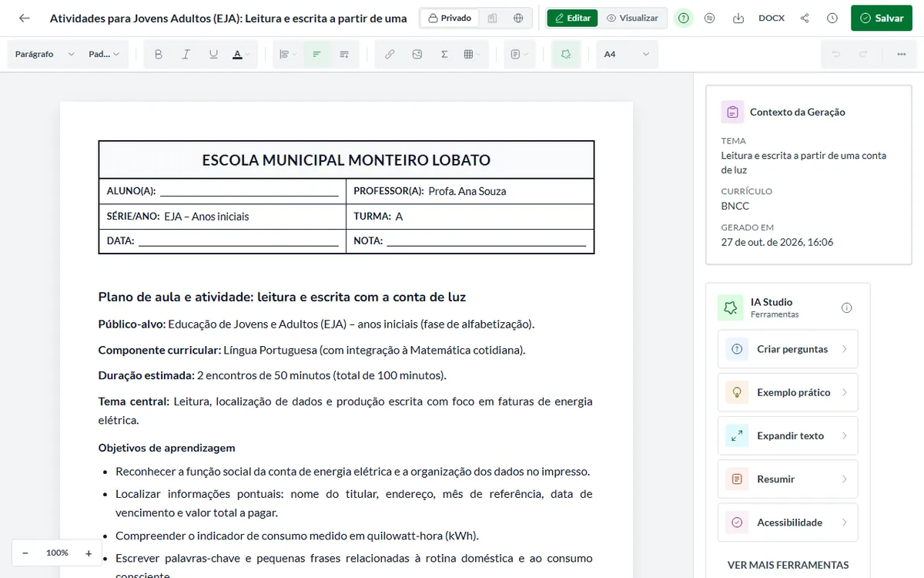Open the Criar perguntas tool

click(788, 349)
